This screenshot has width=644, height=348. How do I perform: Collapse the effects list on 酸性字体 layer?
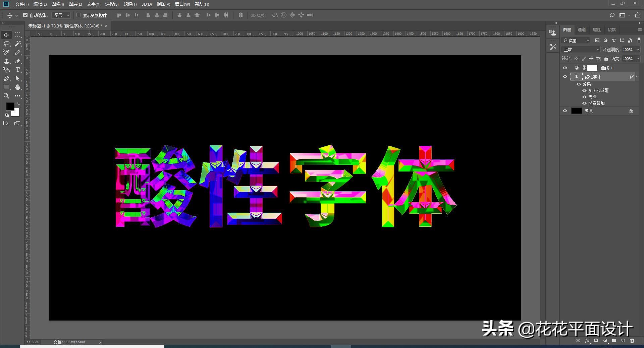click(x=637, y=76)
